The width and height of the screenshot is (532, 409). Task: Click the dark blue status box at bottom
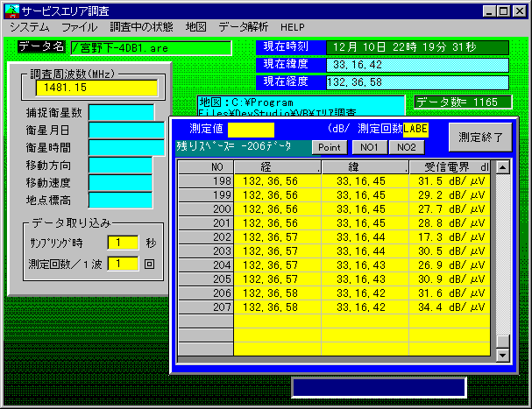pyautogui.click(x=379, y=387)
